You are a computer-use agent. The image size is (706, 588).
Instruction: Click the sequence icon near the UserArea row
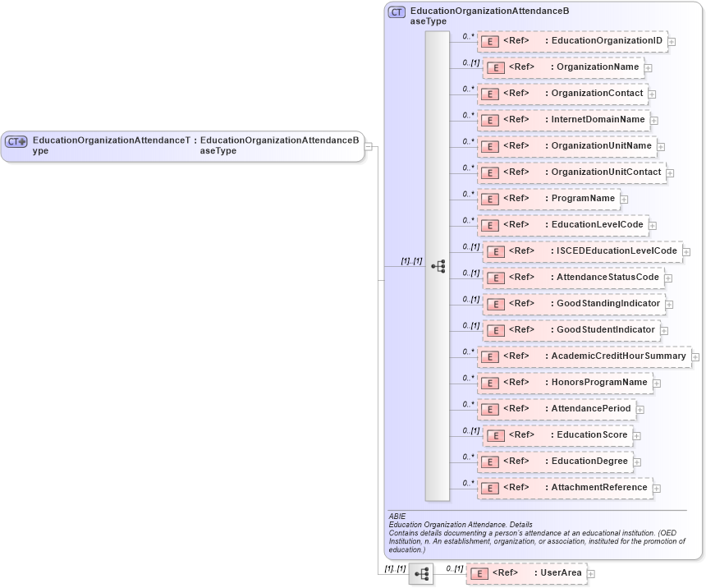click(x=421, y=573)
